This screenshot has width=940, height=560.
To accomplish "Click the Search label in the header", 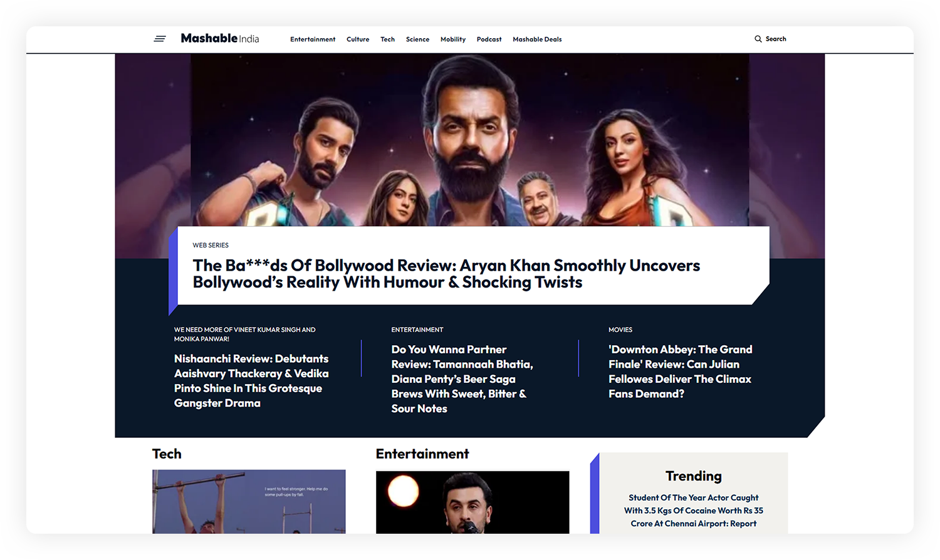I will (775, 39).
